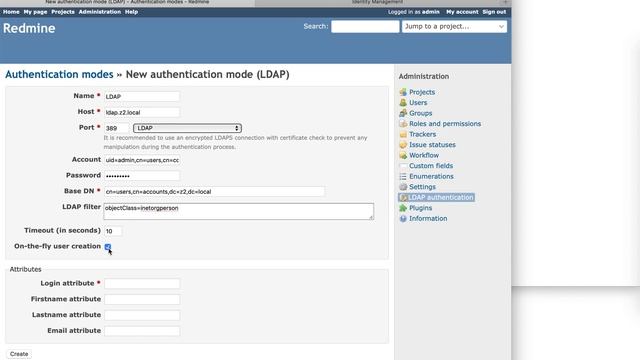The width and height of the screenshot is (640, 360).
Task: Open Projects in top menu
Action: click(x=63, y=12)
